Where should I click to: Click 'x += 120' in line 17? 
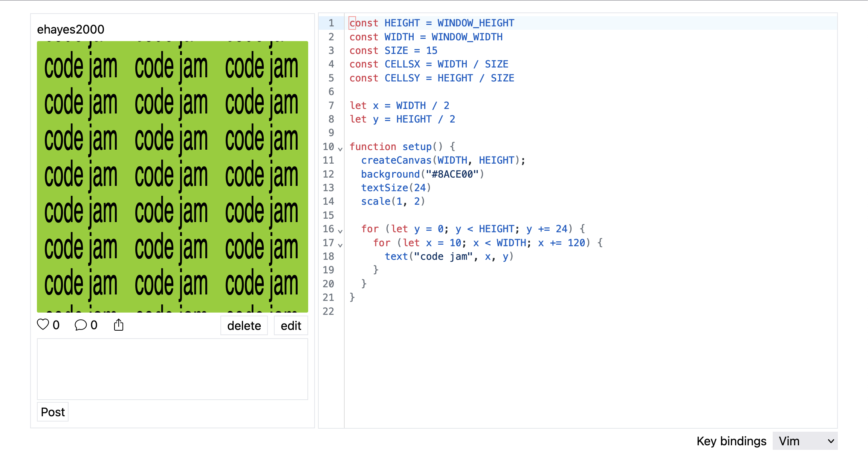(x=561, y=243)
